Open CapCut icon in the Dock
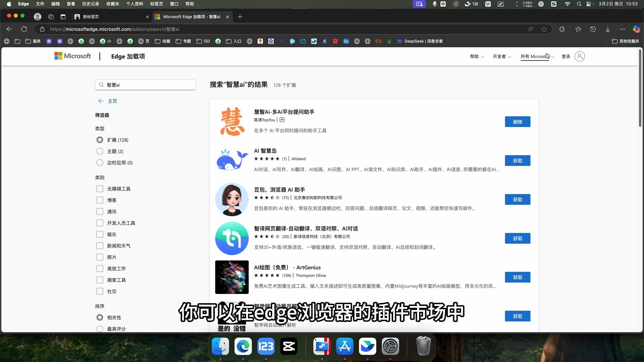The height and width of the screenshot is (362, 644). pyautogui.click(x=289, y=346)
